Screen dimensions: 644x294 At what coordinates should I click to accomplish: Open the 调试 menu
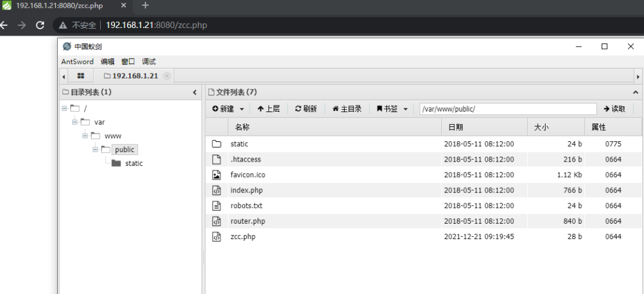[148, 61]
